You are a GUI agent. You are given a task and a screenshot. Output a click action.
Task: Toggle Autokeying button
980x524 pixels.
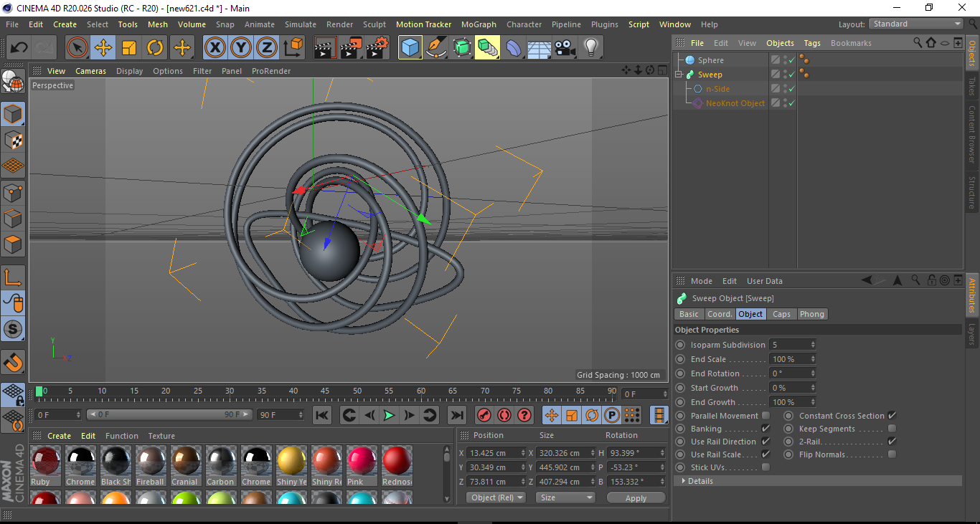504,415
